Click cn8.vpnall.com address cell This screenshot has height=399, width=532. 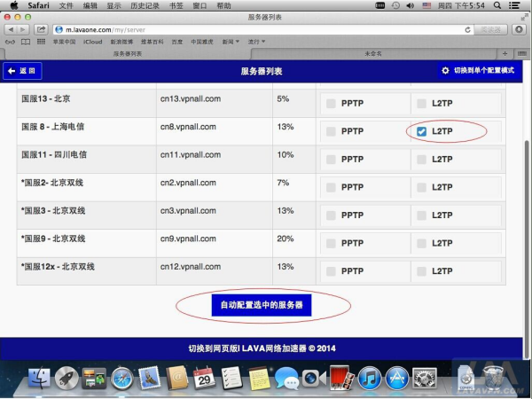[x=215, y=131]
